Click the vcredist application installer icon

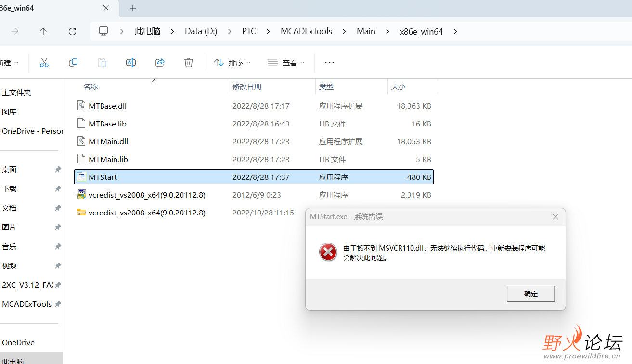click(81, 195)
